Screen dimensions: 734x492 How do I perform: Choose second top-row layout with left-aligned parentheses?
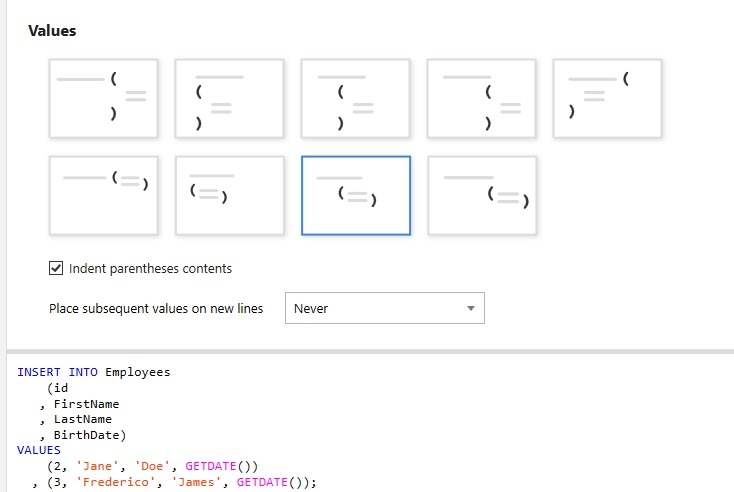[x=229, y=98]
